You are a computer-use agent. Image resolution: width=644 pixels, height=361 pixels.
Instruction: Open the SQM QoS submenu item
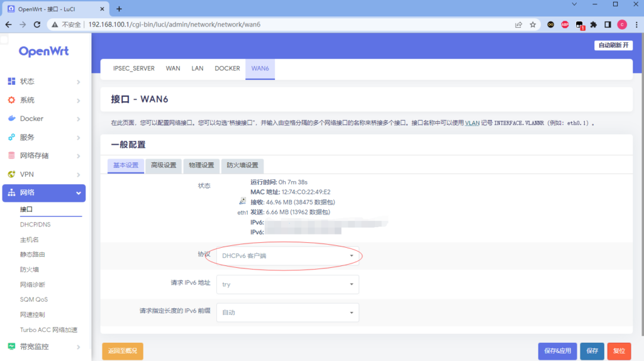click(34, 300)
